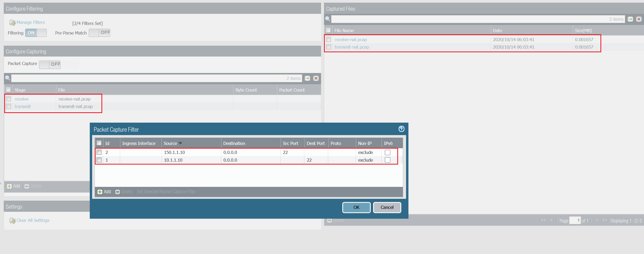Check filter Id 2 row checkbox

[99, 152]
